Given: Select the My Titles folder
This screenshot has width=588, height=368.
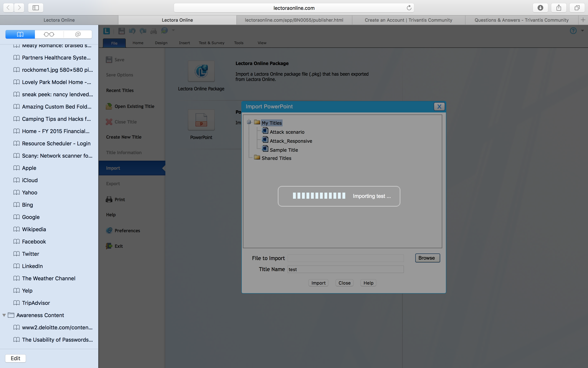Looking at the screenshot, I should point(272,123).
